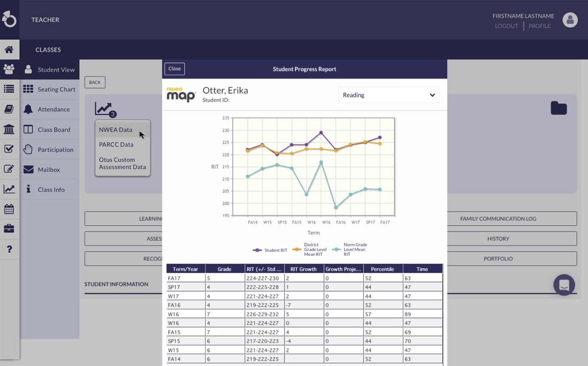The width and height of the screenshot is (588, 366).
Task: Click the Seating Chart grid icon
Action: click(28, 89)
